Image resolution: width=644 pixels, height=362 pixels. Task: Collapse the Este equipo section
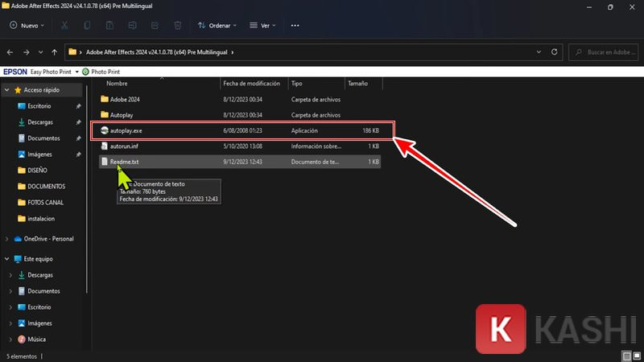pos(7,259)
